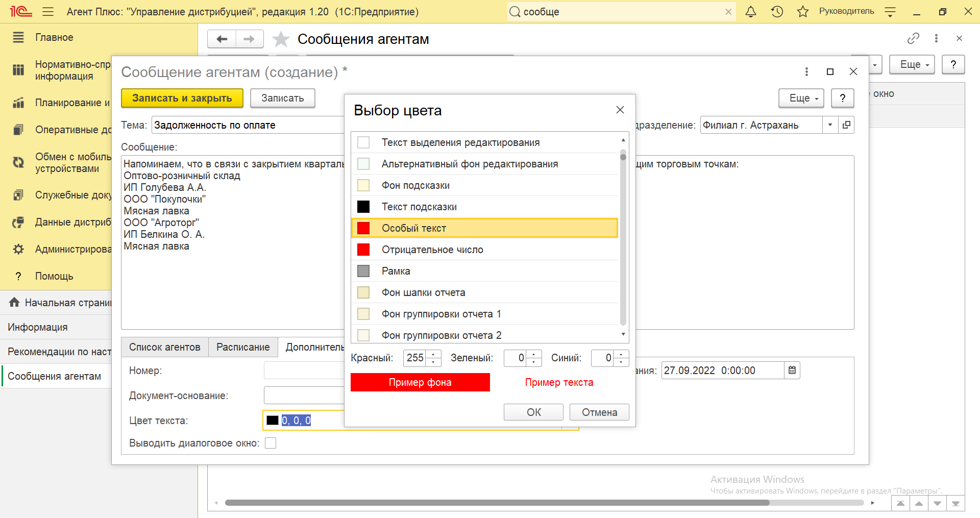
Task: Confirm color with OK
Action: (x=533, y=412)
